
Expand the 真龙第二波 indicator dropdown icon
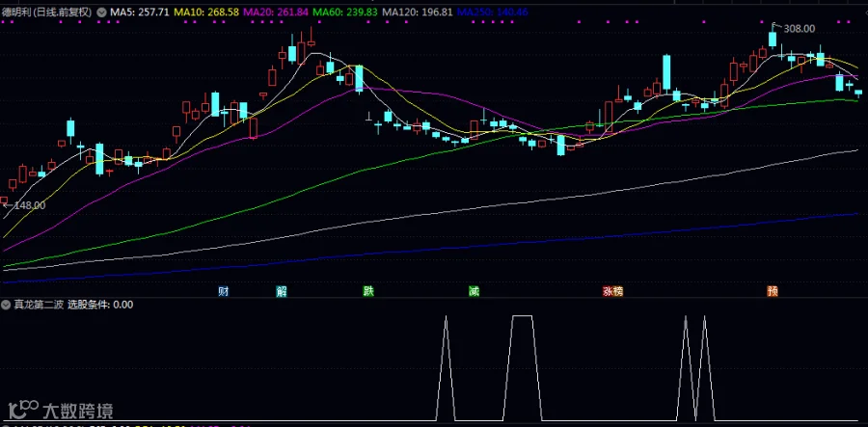pyautogui.click(x=5, y=305)
